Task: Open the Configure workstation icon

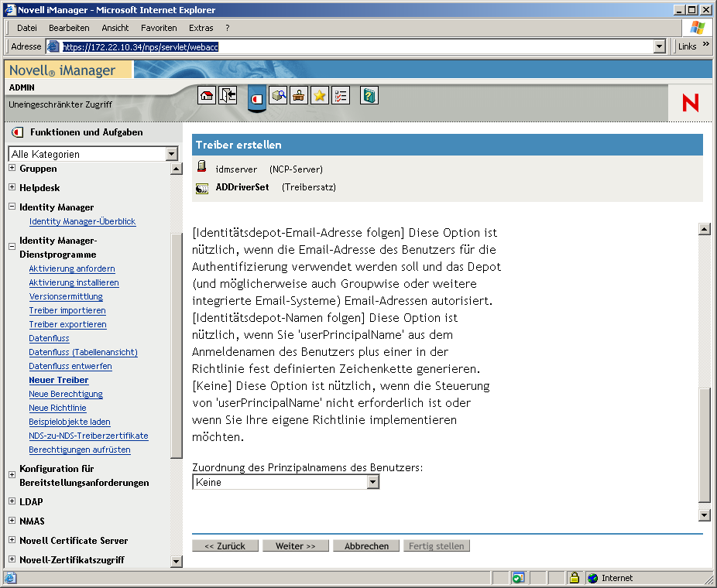Action: [x=299, y=94]
